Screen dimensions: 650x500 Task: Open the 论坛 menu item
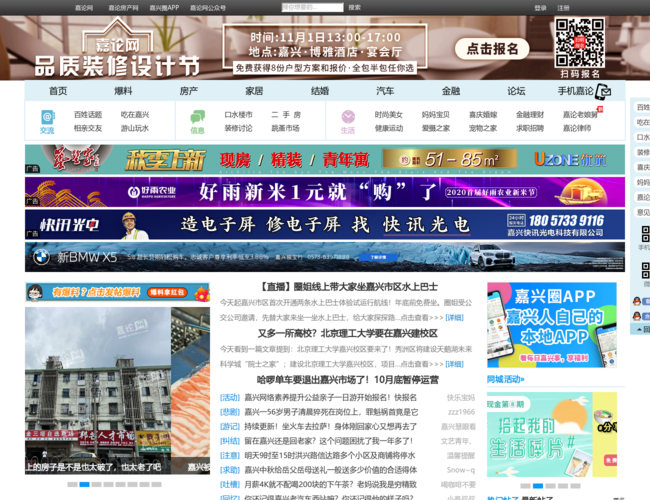point(516,91)
